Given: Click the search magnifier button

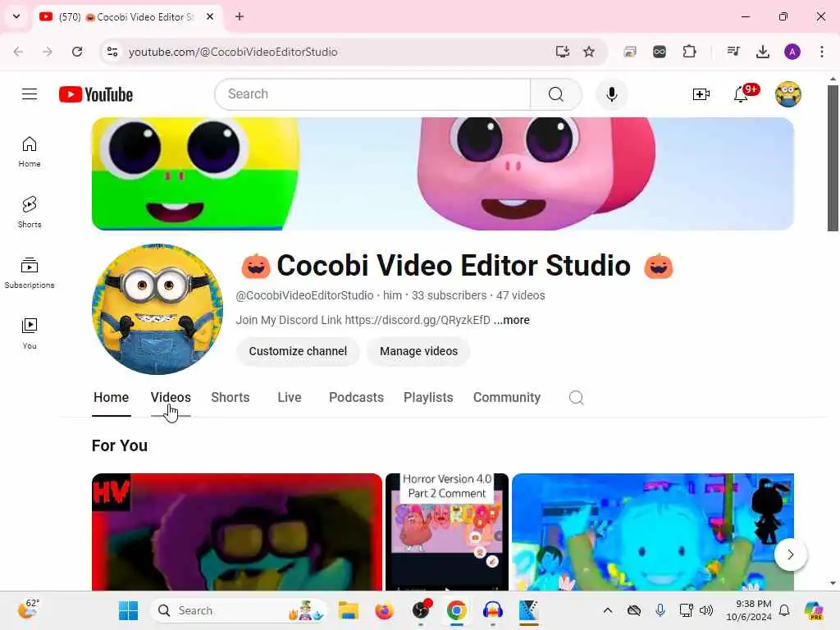Looking at the screenshot, I should click(x=556, y=94).
